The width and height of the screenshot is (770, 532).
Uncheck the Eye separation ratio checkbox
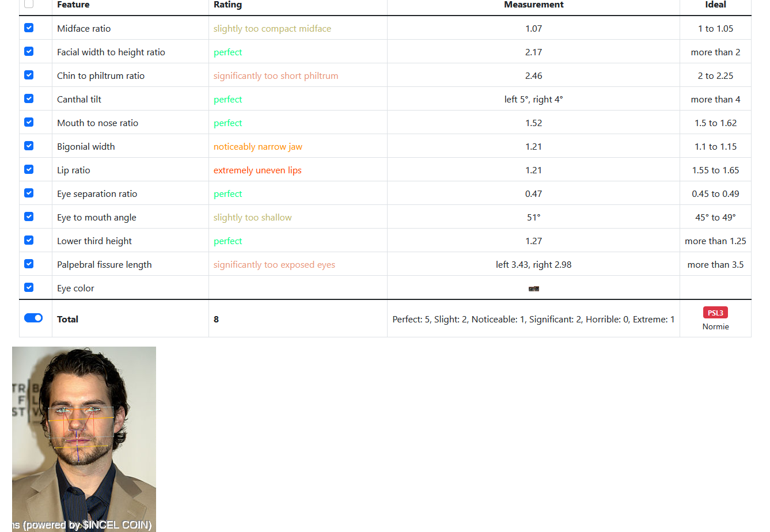click(x=29, y=193)
